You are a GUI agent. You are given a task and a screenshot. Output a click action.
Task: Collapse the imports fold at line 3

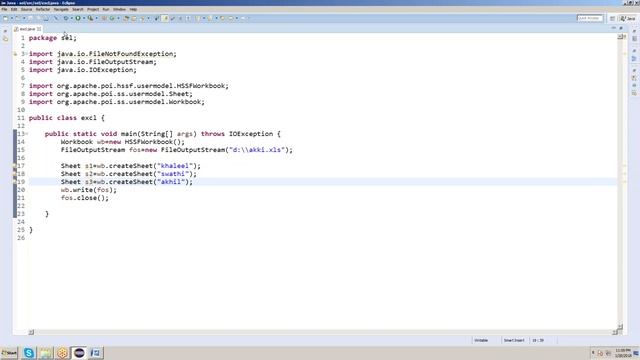26,54
